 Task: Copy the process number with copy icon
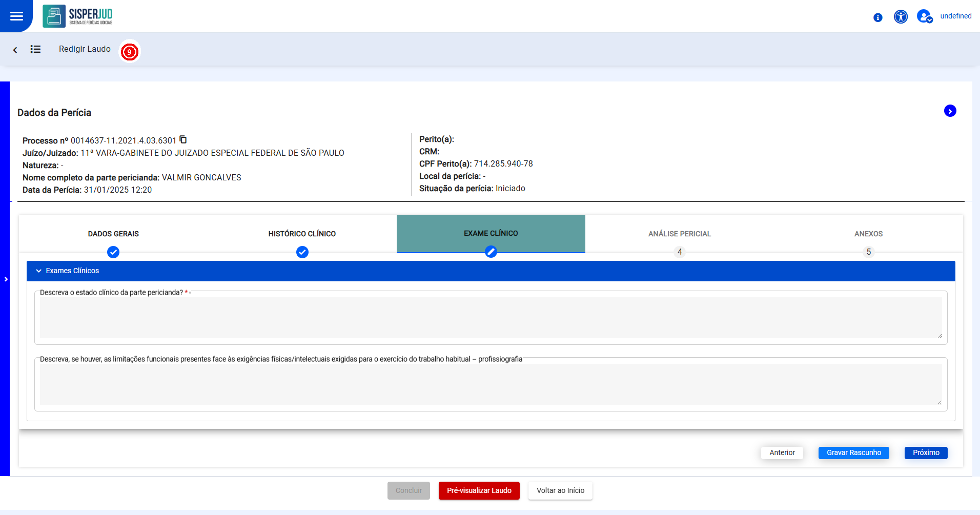(183, 139)
